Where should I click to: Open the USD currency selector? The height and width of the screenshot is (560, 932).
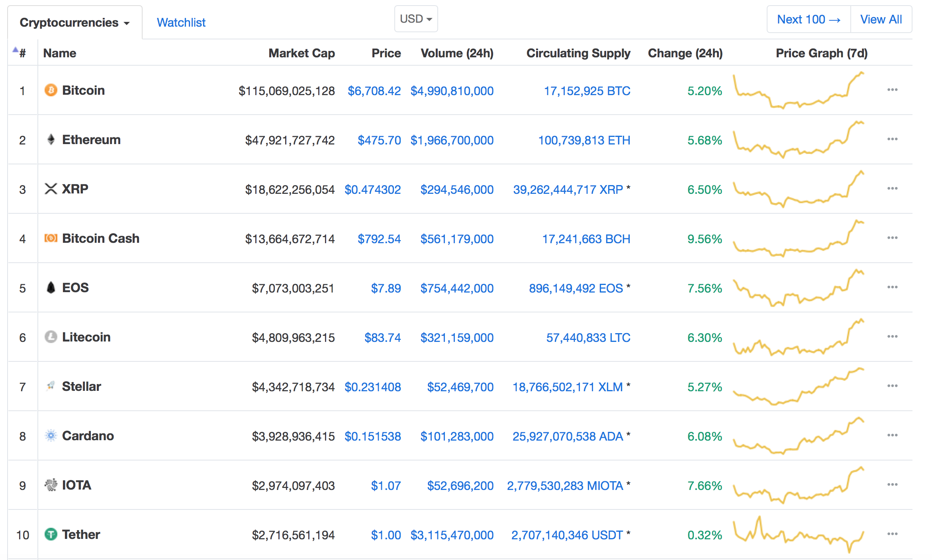(416, 19)
